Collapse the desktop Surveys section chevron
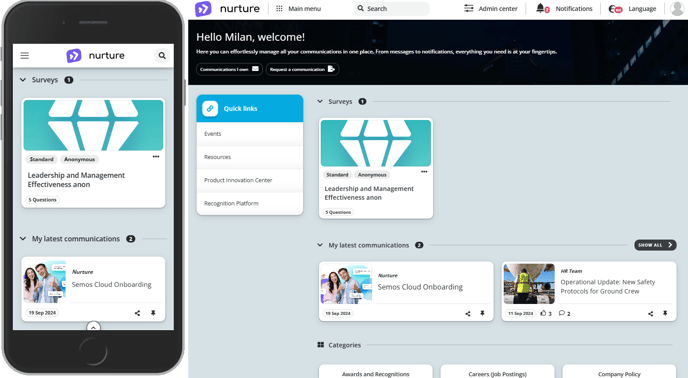The height and width of the screenshot is (378, 688). [x=320, y=101]
